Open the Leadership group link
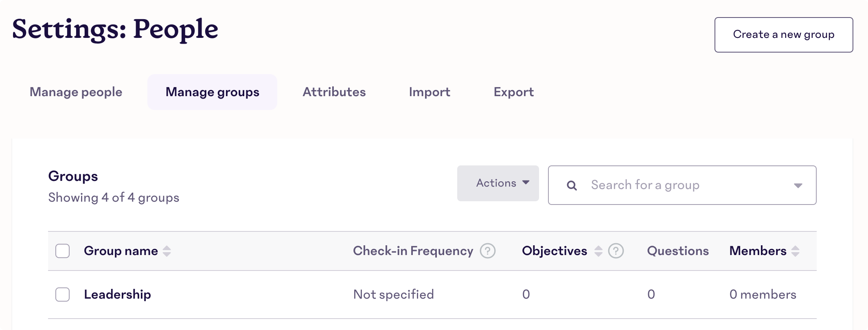868x330 pixels. tap(118, 294)
